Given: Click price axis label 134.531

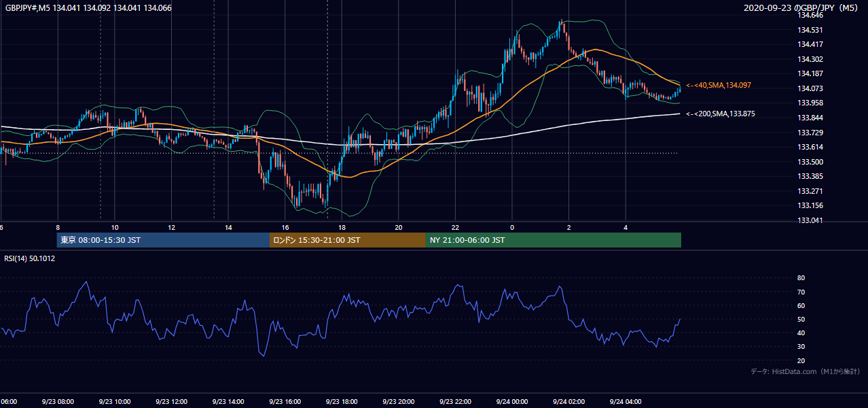Looking at the screenshot, I should [810, 30].
